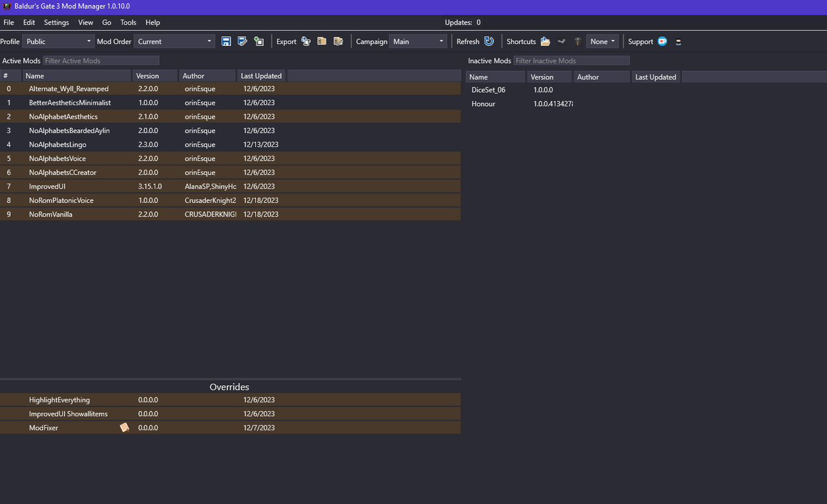Image resolution: width=827 pixels, height=504 pixels.
Task: Click the workshop folder shortcut icon
Action: pyautogui.click(x=561, y=41)
